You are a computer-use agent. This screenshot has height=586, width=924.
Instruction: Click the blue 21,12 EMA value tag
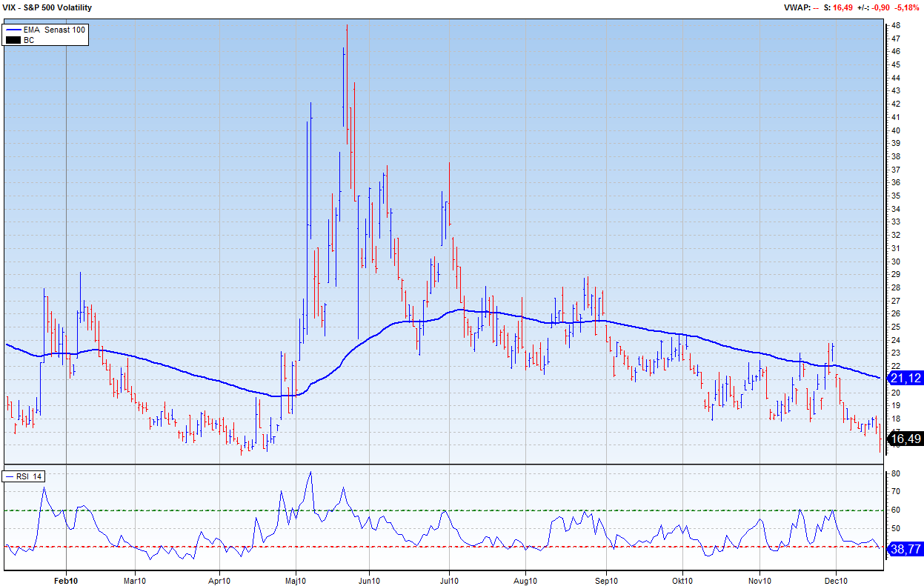tap(905, 378)
